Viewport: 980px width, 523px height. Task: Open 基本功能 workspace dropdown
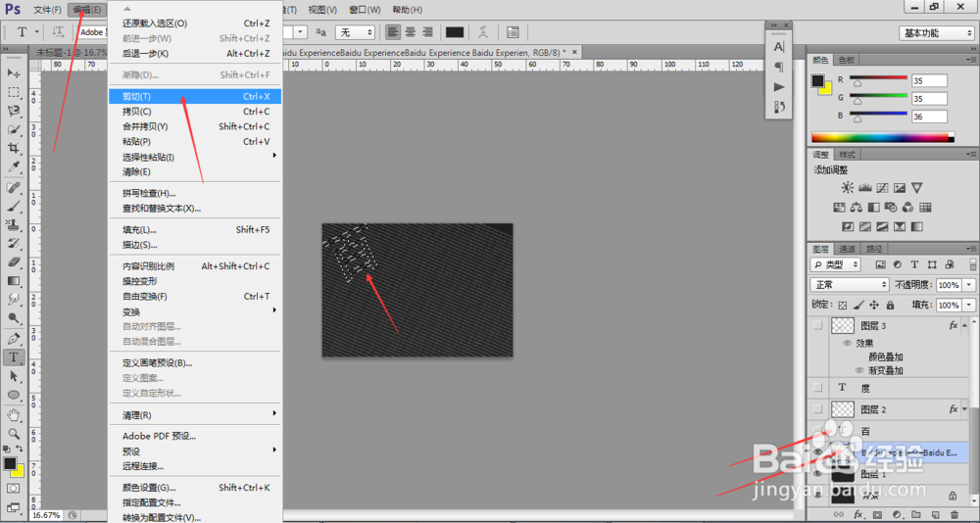coord(936,33)
